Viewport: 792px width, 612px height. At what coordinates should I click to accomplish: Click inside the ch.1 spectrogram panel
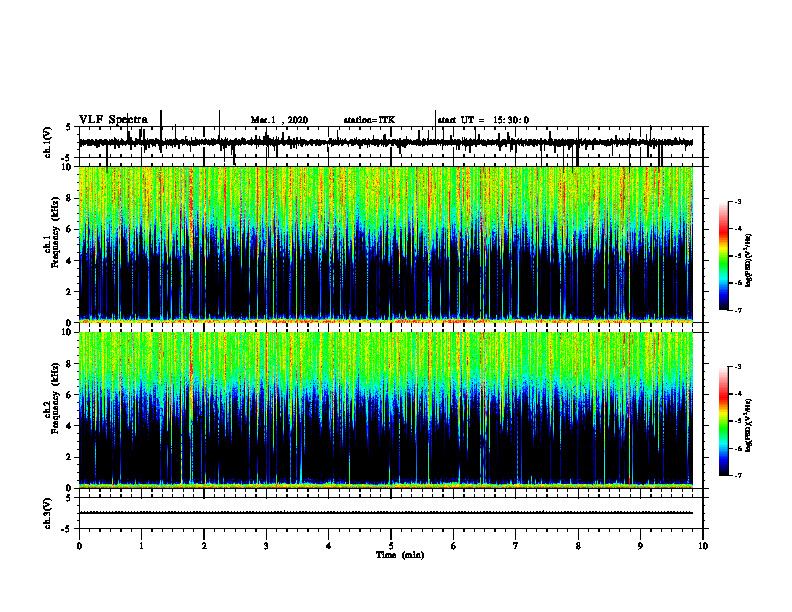tap(386, 244)
